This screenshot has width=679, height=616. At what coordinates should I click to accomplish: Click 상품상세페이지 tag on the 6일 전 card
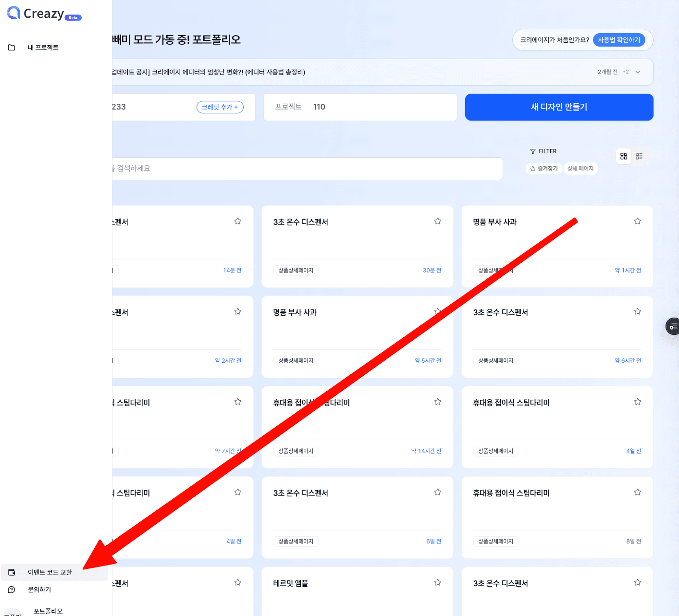click(x=296, y=542)
